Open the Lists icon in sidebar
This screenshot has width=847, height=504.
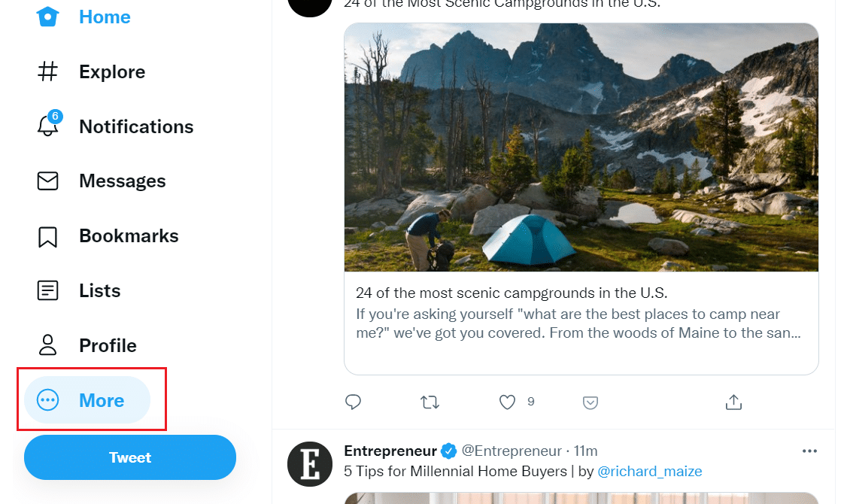[x=47, y=291]
